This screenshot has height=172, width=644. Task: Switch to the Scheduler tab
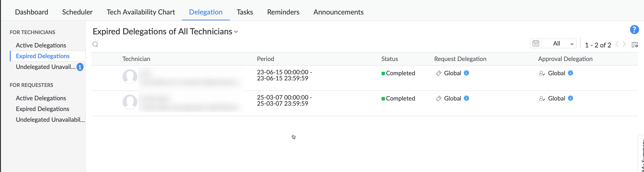tap(77, 12)
